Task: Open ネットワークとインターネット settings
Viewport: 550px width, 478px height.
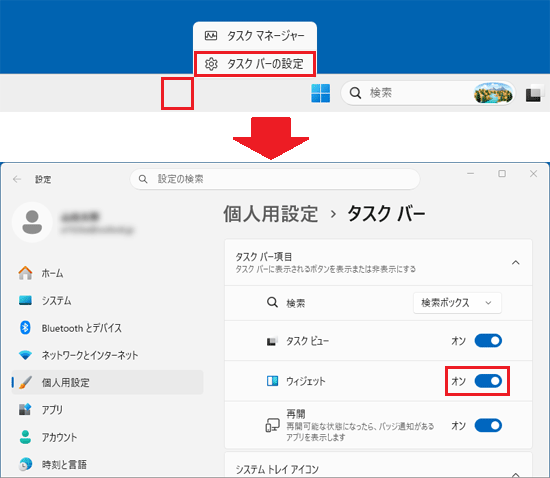Action: pos(107,355)
